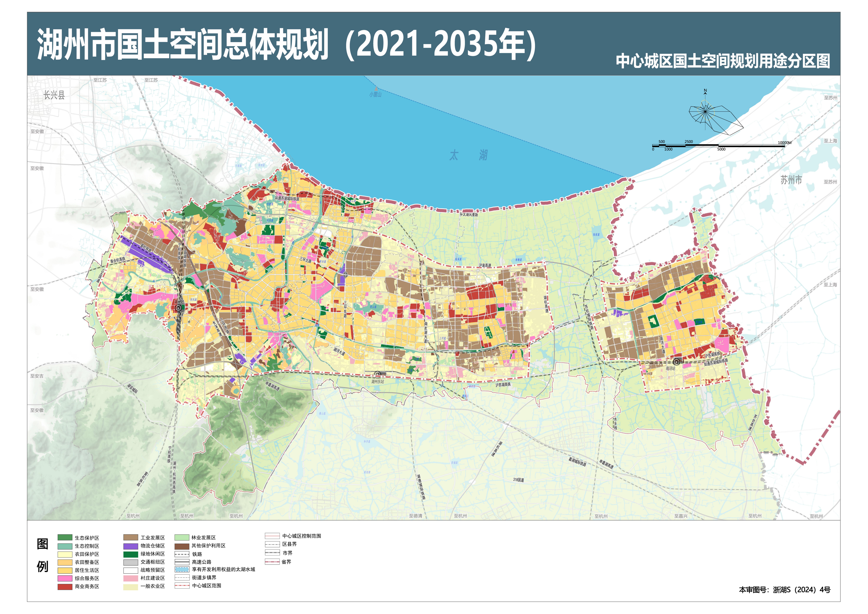Click the 10000M scale bar label
Screen dimensions: 868x614
[x=784, y=143]
